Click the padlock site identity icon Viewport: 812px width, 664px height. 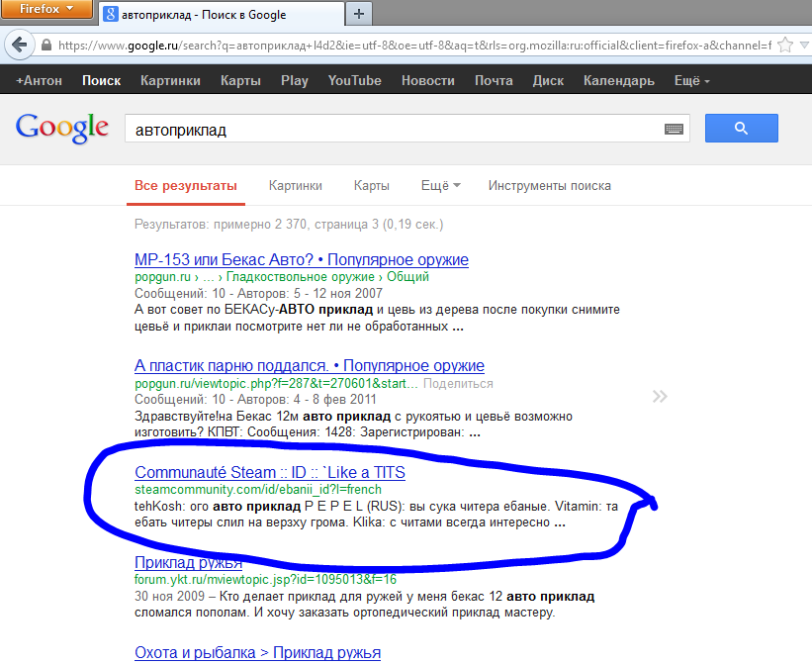click(x=46, y=46)
